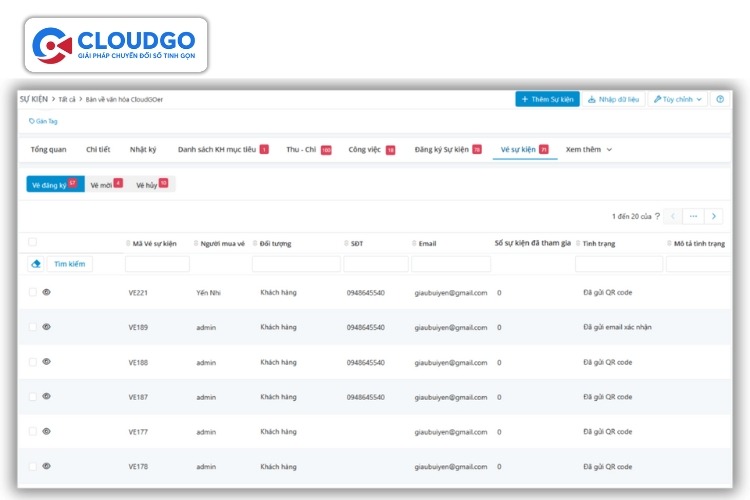Go to next page arrow
Screen dimensions: 750x500
(713, 216)
